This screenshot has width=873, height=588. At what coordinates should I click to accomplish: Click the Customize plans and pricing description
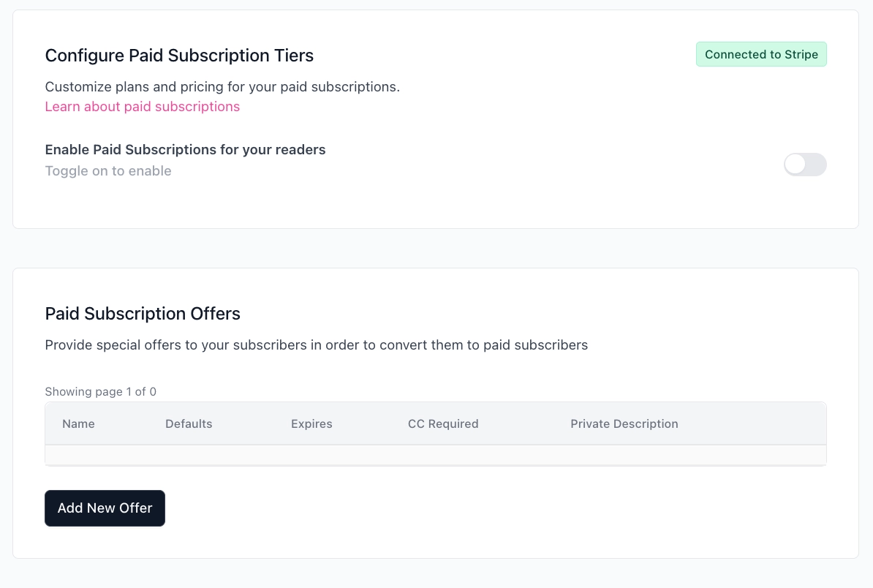pos(222,87)
